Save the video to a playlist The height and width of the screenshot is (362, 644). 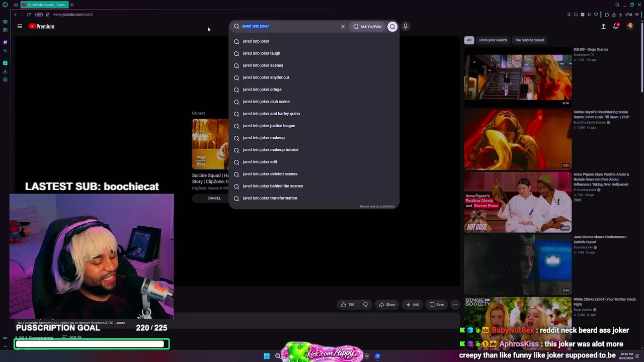pyautogui.click(x=437, y=305)
